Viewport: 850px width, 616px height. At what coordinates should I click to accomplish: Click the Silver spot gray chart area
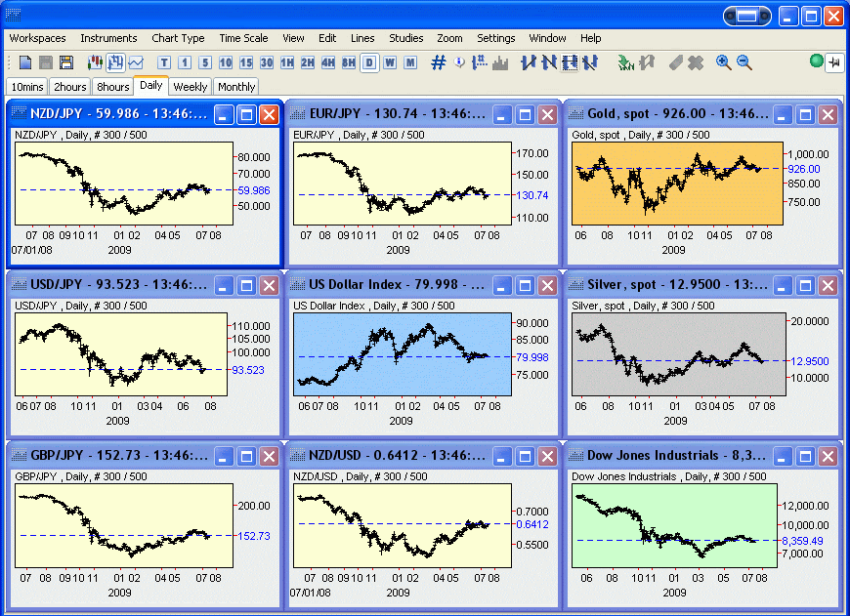click(x=679, y=353)
